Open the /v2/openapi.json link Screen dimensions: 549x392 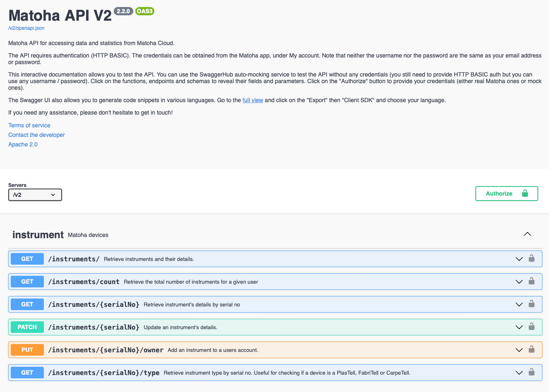pos(26,28)
